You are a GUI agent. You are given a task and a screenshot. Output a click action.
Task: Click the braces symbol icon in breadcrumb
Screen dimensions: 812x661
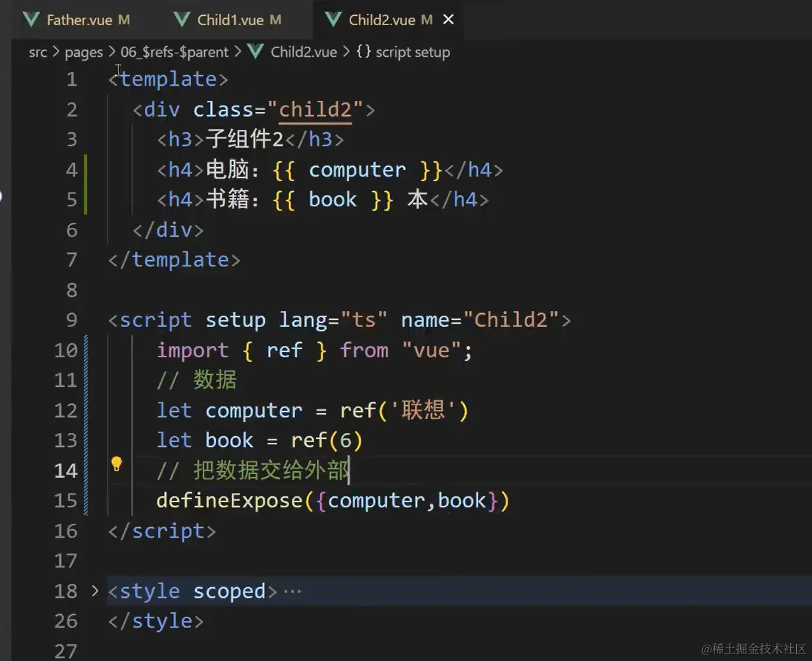364,51
